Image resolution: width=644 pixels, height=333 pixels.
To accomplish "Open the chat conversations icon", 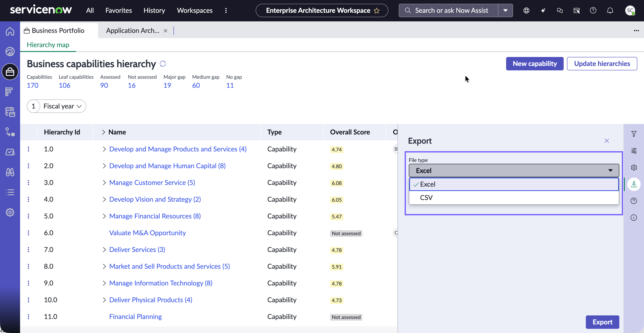I will tap(560, 10).
